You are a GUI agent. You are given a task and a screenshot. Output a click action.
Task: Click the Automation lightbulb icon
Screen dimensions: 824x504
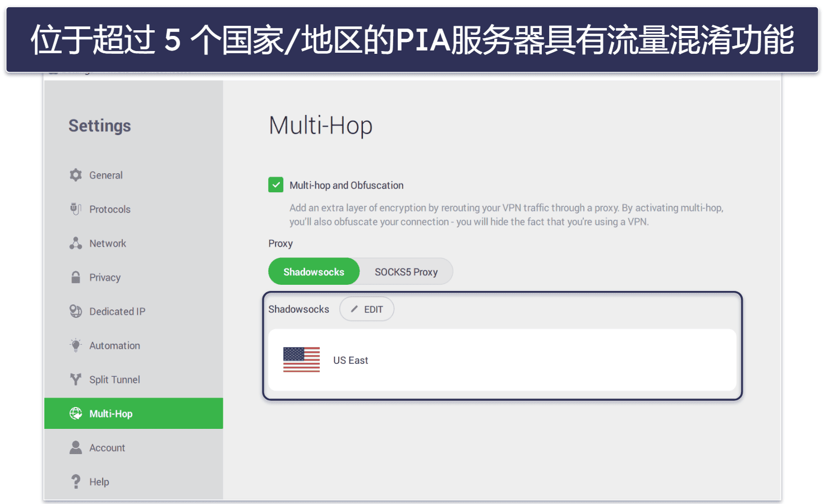76,345
